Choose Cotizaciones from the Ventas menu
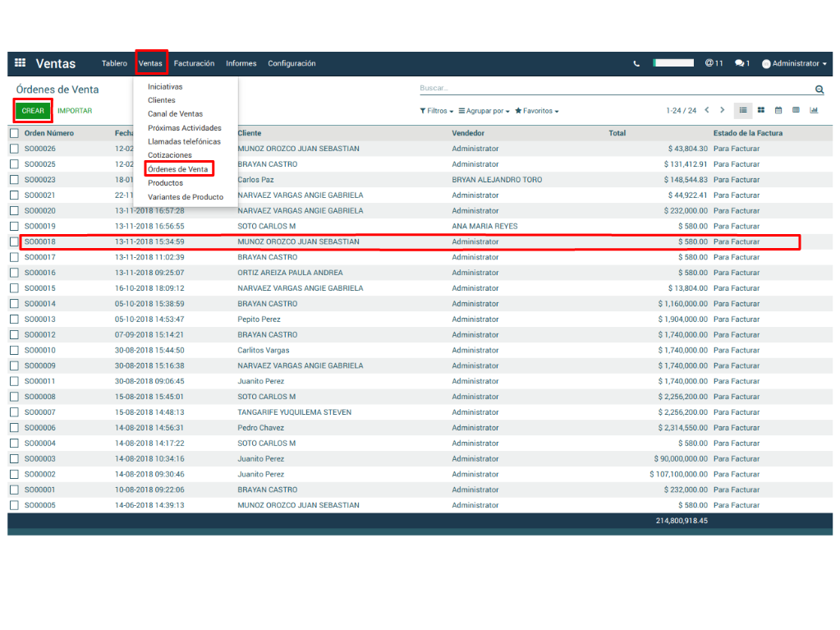This screenshot has width=840, height=630. 170,155
